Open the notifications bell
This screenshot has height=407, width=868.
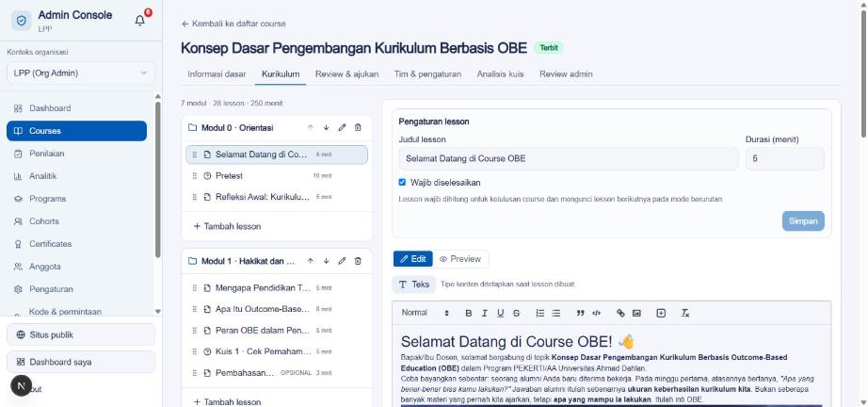[140, 21]
